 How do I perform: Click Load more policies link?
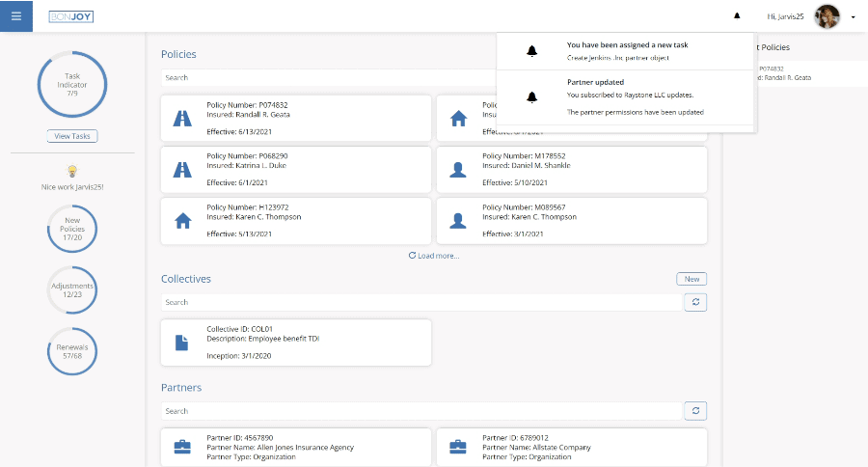tap(434, 256)
